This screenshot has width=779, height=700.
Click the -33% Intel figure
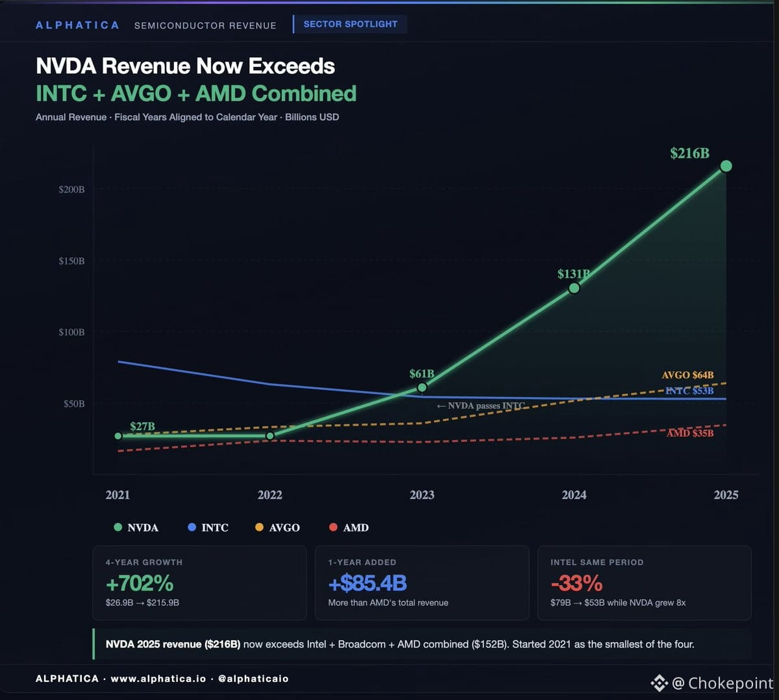(x=576, y=583)
